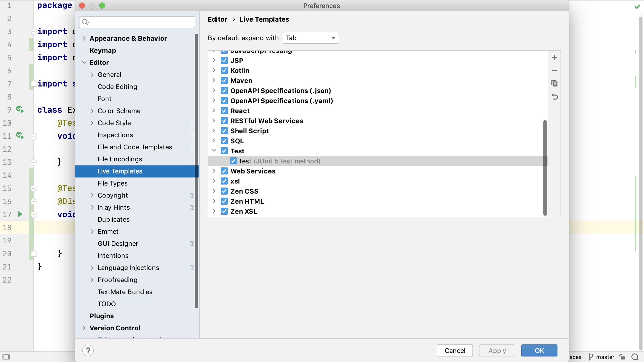
Task: Click the lock read-only icon in status bar
Action: tap(622, 357)
